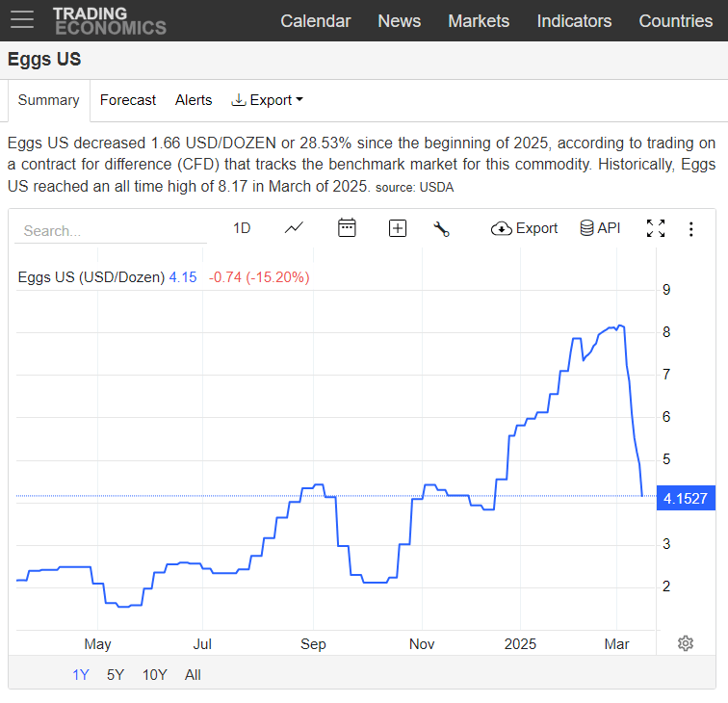Open the Markets menu item

[x=479, y=21]
